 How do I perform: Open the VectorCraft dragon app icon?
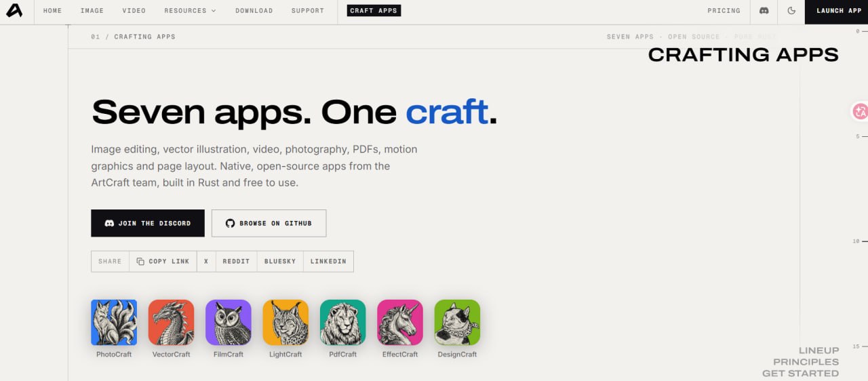pyautogui.click(x=171, y=323)
